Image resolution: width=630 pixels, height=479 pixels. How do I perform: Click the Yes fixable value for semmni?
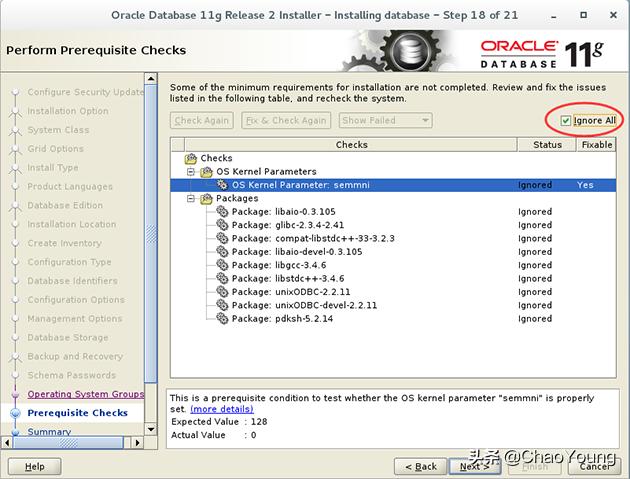585,185
